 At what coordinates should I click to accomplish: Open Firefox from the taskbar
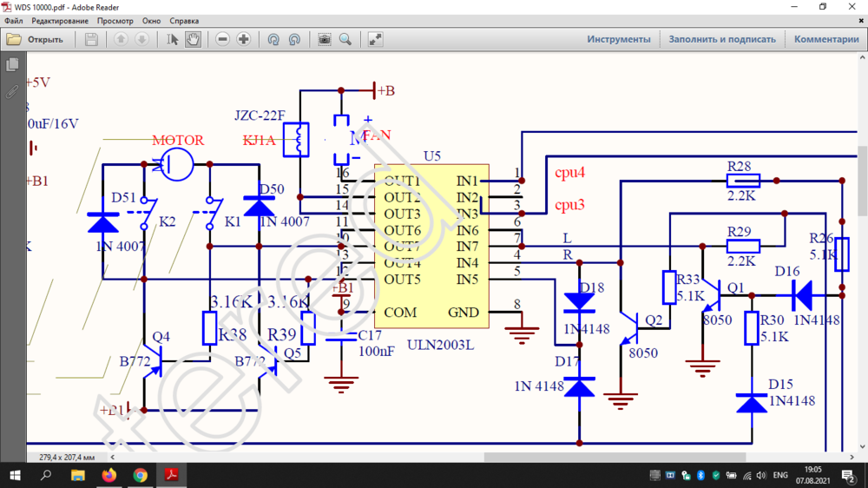coord(108,475)
